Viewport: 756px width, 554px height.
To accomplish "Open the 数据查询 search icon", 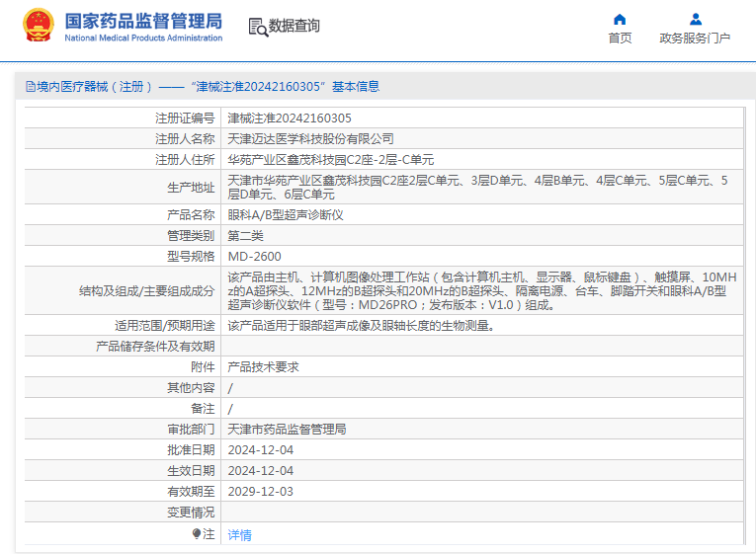I will coord(258,27).
